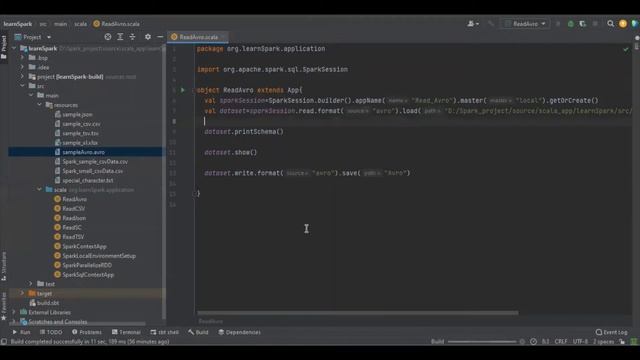
Task: Open the Project panel settings gear
Action: (x=148, y=37)
